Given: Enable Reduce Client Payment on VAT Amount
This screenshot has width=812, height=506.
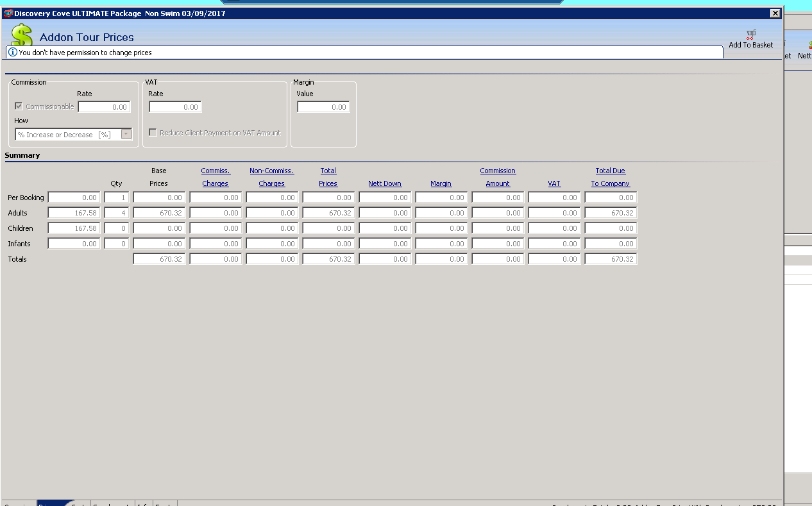Looking at the screenshot, I should [x=153, y=133].
